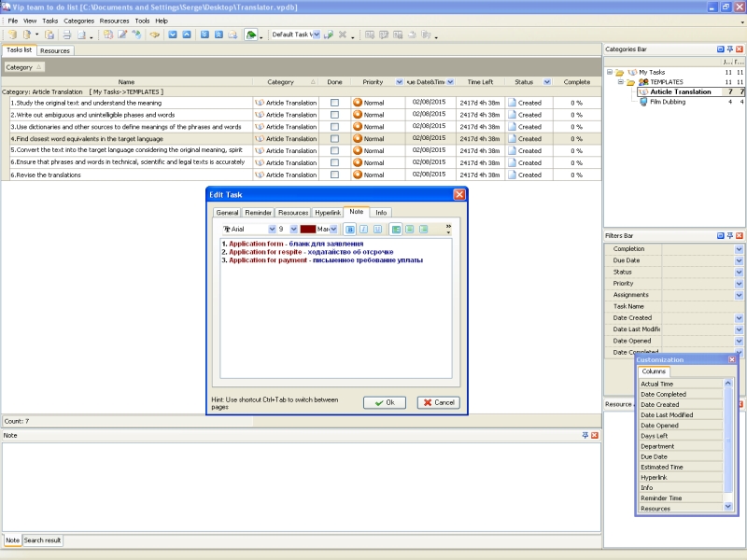Collapse the TEMPLATES tree node
Screen dimensions: 747x560
click(620, 82)
